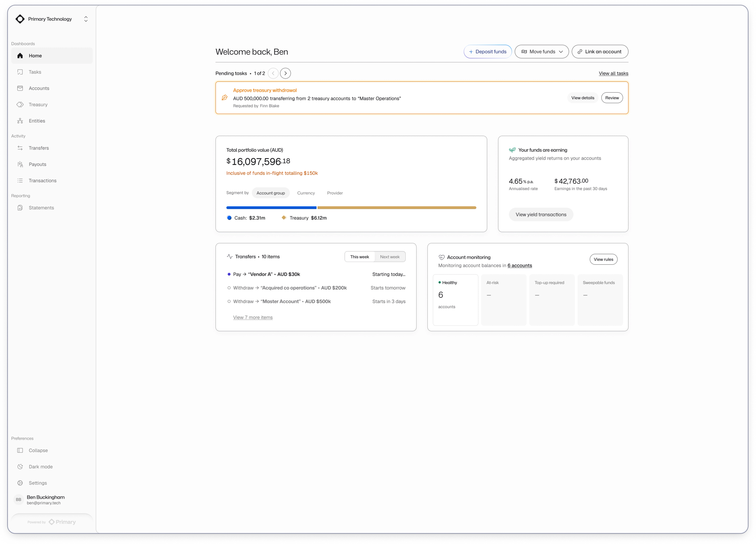The width and height of the screenshot is (756, 544).
Task: Switch transfers view to Next week
Action: tap(390, 257)
